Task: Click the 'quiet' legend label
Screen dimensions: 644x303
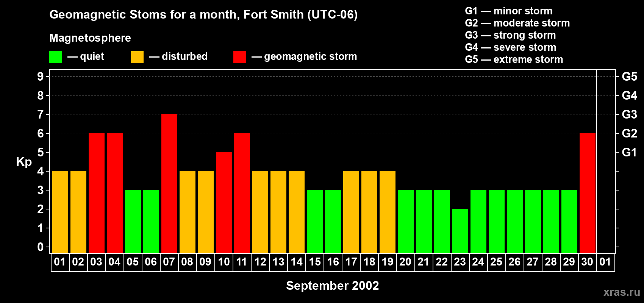Action: (x=92, y=56)
